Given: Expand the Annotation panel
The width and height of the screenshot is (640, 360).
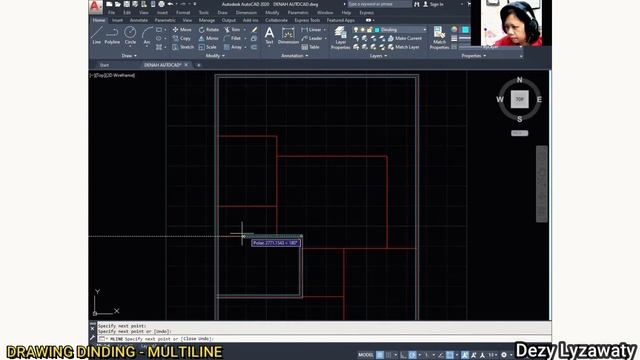Looking at the screenshot, I should (x=294, y=56).
